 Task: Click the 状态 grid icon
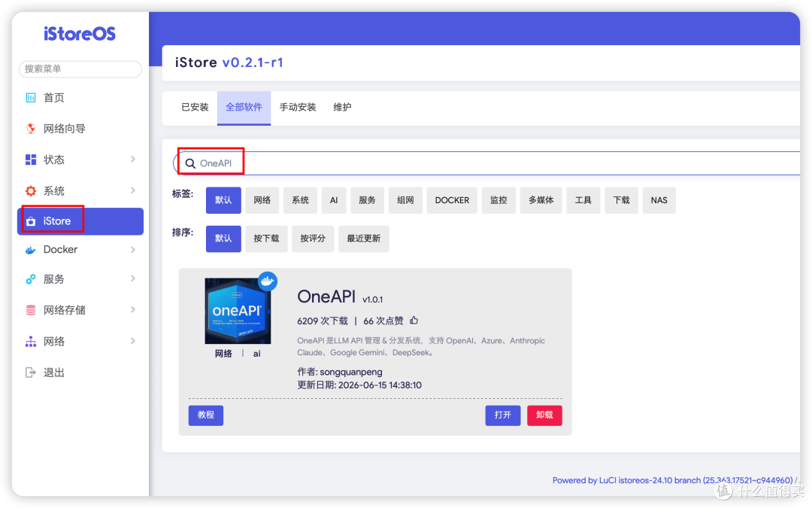click(31, 160)
